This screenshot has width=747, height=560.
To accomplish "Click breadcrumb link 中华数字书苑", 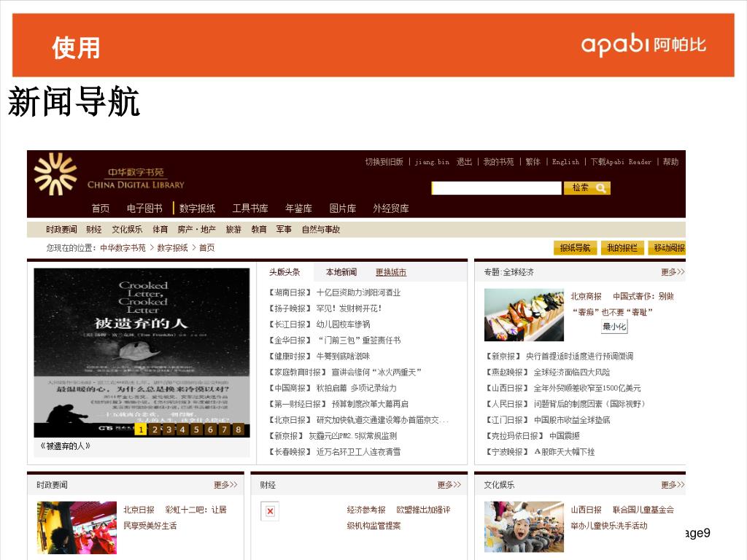I will coord(123,248).
